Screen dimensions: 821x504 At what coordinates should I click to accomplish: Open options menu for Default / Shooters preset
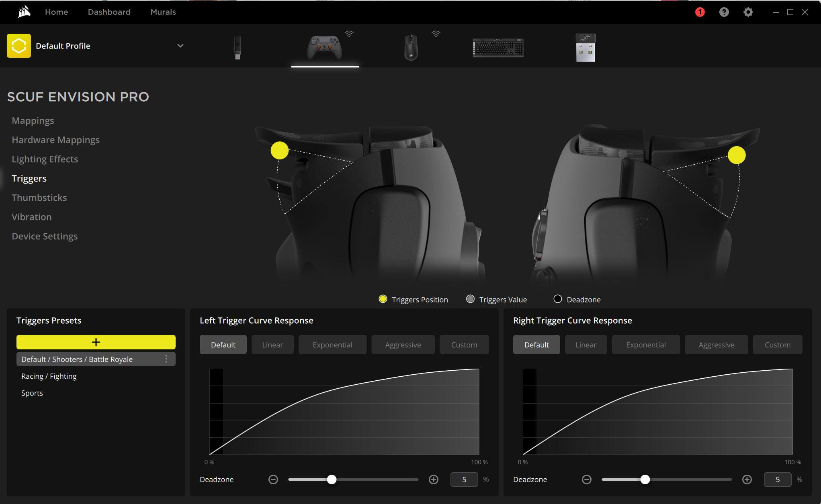[x=166, y=359]
